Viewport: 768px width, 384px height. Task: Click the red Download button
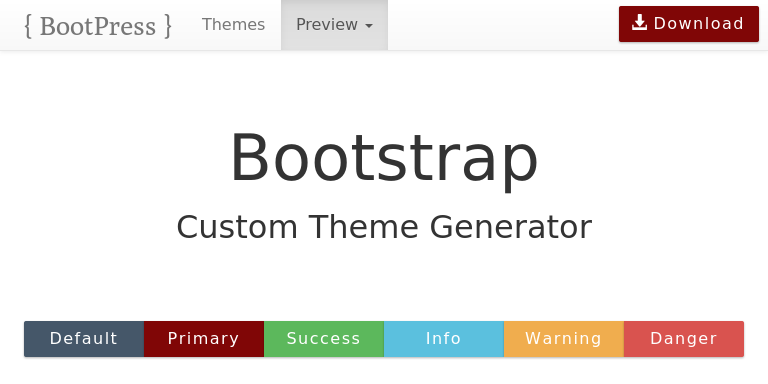click(689, 24)
